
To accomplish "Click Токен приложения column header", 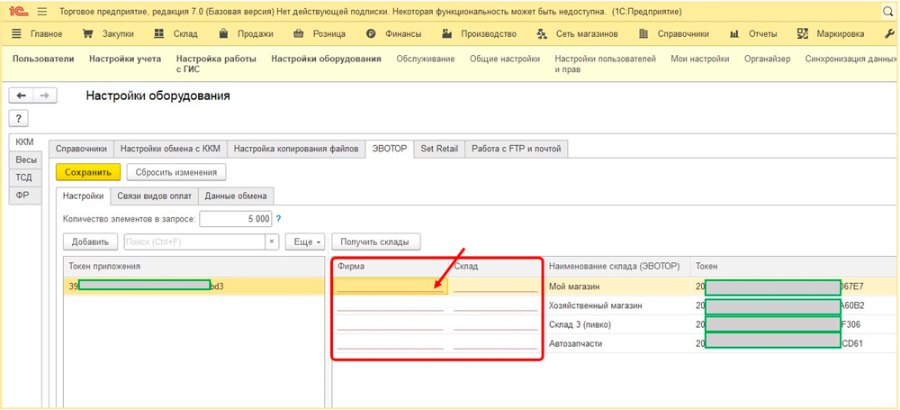I will 194,266.
